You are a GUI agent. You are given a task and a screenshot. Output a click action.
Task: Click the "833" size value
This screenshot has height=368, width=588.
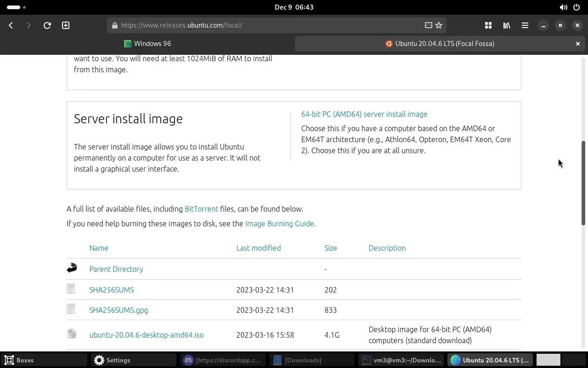coord(331,310)
